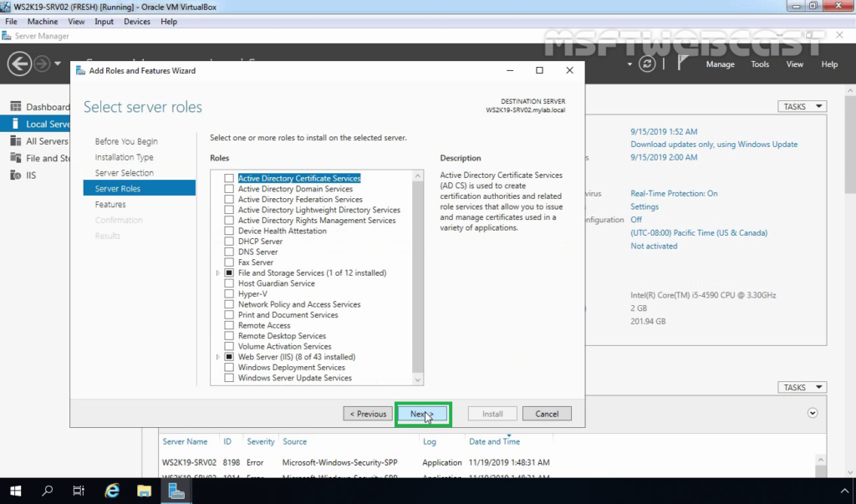Open the lower TASKS dropdown
This screenshot has width=856, height=504.
coord(802,387)
